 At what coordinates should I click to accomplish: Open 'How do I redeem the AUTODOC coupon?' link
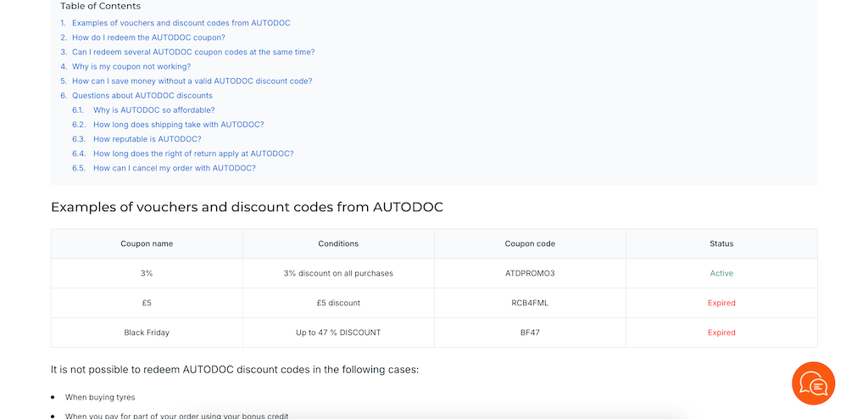point(148,37)
